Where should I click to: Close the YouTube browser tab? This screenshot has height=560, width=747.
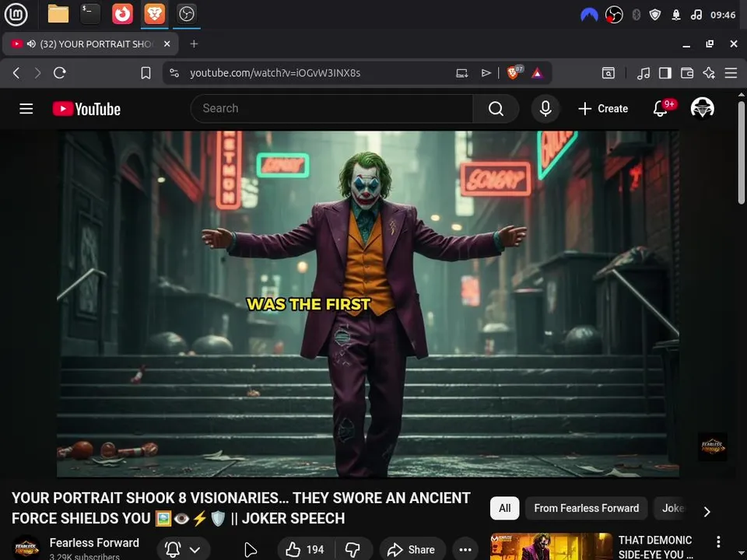coord(167,44)
